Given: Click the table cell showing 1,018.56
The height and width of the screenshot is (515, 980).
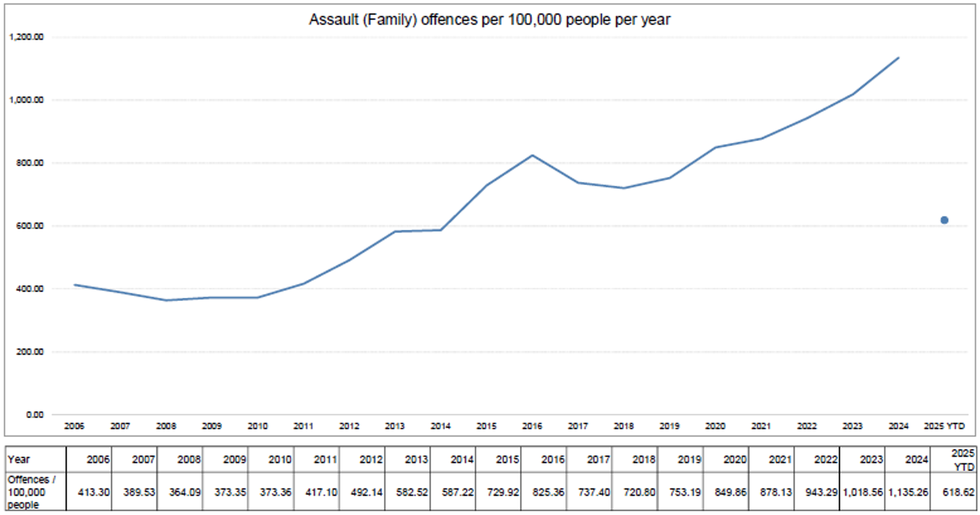Looking at the screenshot, I should 862,492.
